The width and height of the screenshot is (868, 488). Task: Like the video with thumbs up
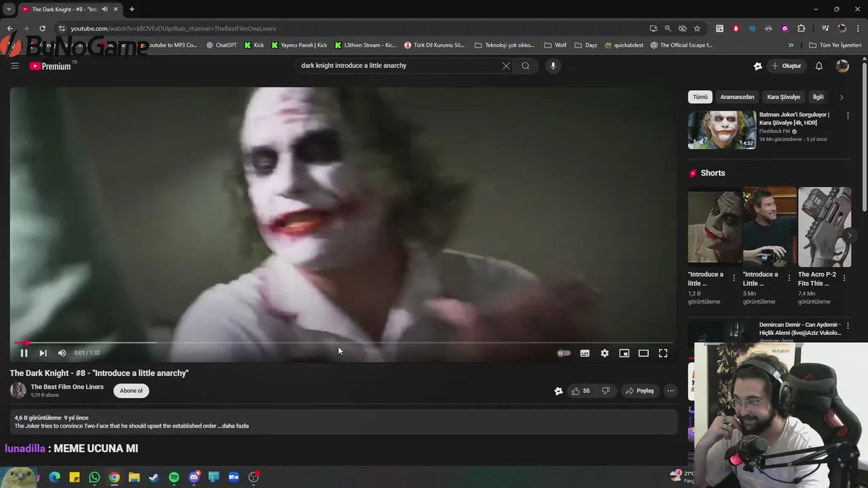(x=580, y=391)
